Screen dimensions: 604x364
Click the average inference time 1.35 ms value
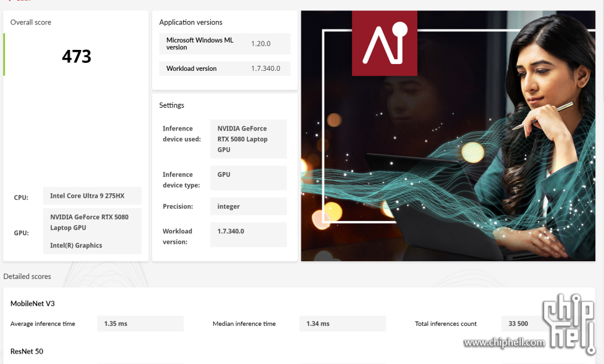141,323
